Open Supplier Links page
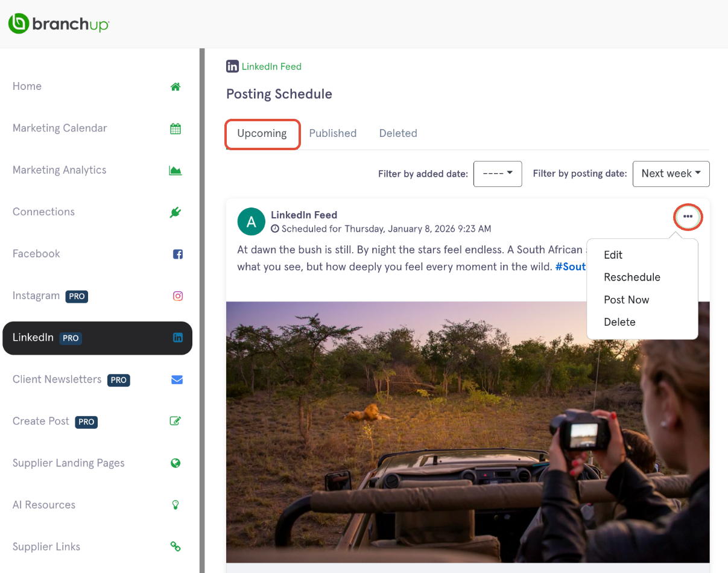728x573 pixels. (x=97, y=546)
